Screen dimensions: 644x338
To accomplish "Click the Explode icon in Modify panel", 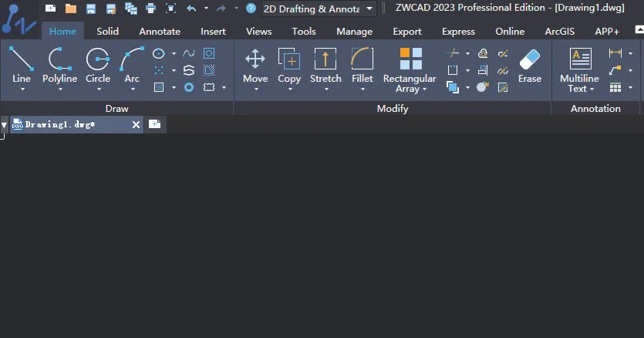I will point(483,87).
